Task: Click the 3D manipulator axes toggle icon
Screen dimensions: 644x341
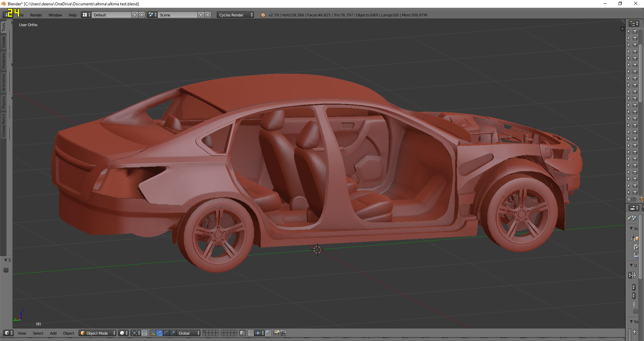Action: (x=153, y=333)
